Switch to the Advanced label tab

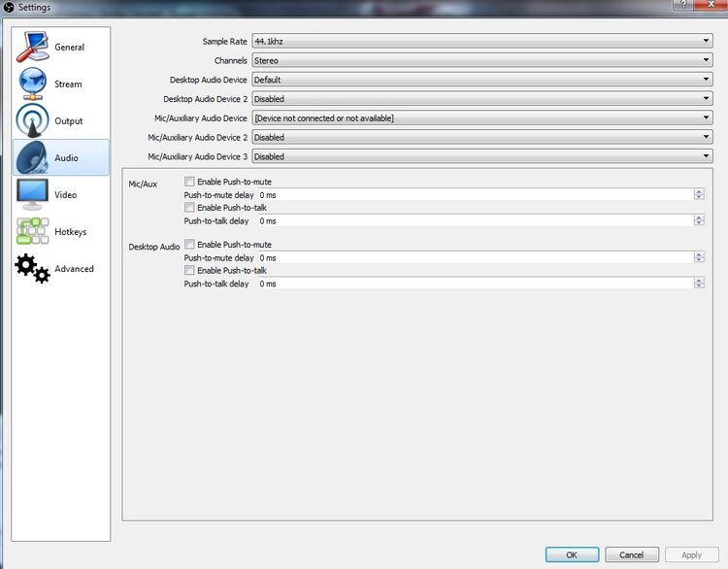click(75, 268)
